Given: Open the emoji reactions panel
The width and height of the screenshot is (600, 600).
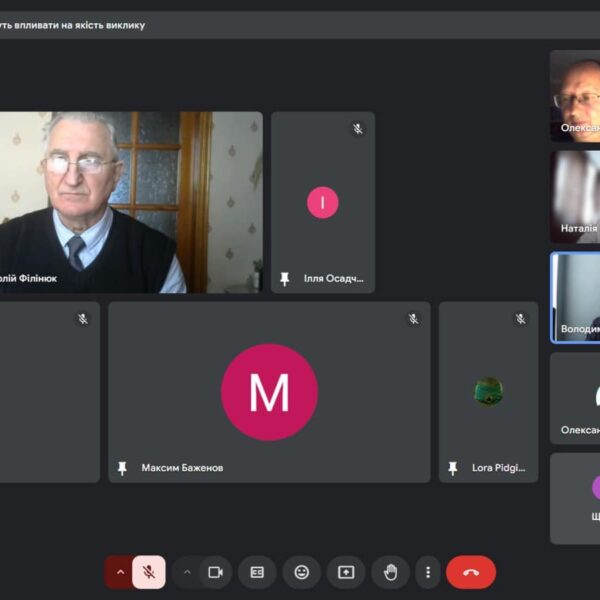Looking at the screenshot, I should [x=301, y=572].
